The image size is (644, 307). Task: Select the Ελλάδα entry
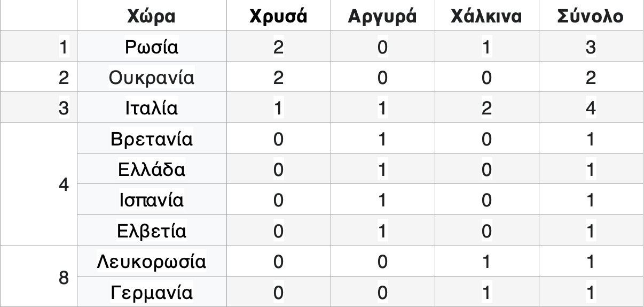pos(151,170)
